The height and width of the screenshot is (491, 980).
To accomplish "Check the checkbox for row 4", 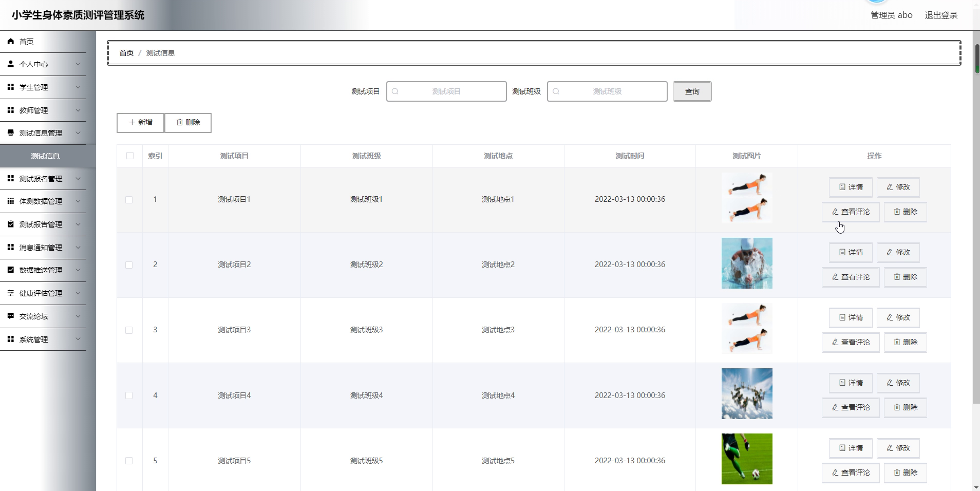I will tap(129, 395).
